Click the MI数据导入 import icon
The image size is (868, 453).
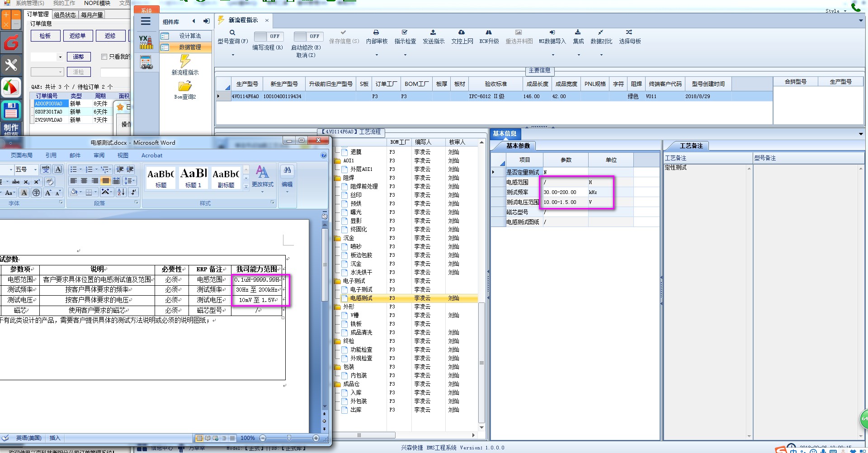552,33
